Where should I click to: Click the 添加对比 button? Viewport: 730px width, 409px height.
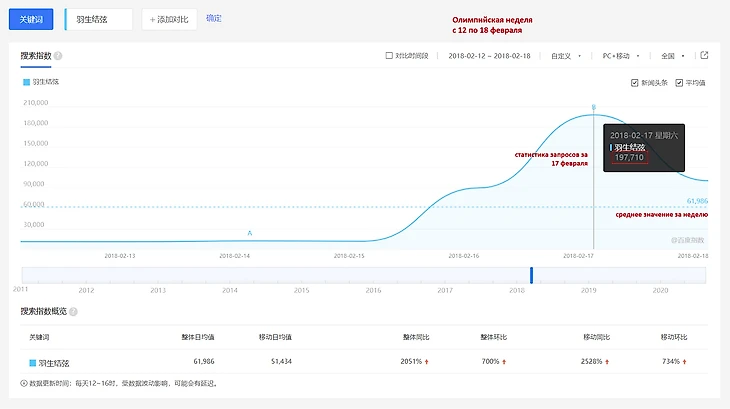169,19
